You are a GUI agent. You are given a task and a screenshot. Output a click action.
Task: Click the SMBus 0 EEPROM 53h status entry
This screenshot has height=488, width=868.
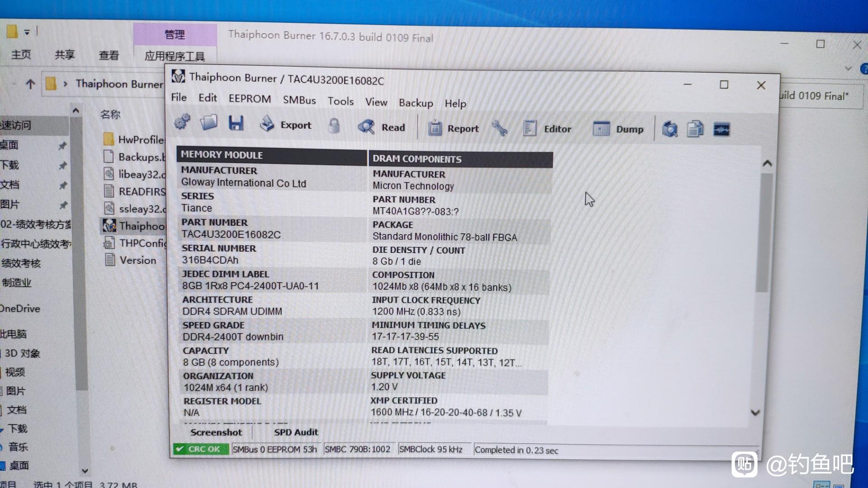274,449
